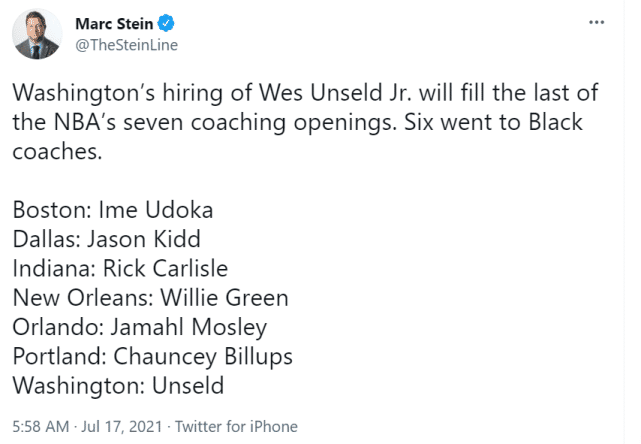
Task: Click the line New Orleans: Willie Green
Action: coord(150,298)
